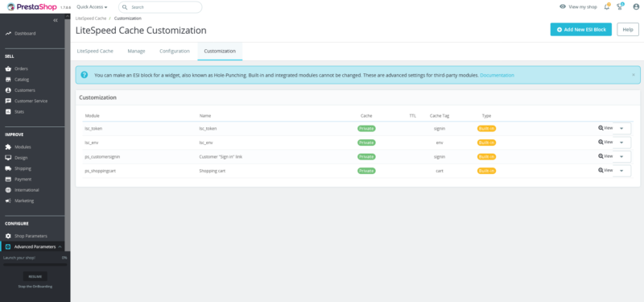The height and width of the screenshot is (302, 644).
Task: Click the Module column header
Action: [x=93, y=116]
